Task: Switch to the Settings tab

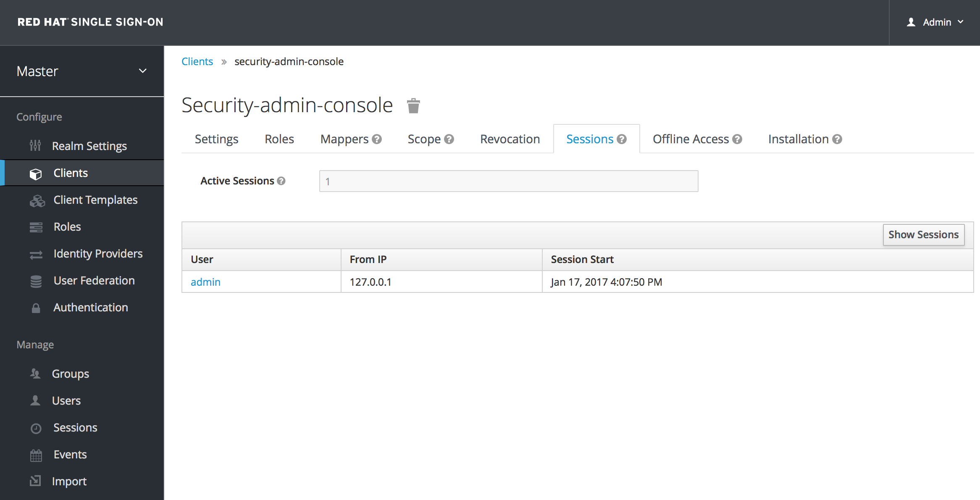Action: tap(217, 139)
